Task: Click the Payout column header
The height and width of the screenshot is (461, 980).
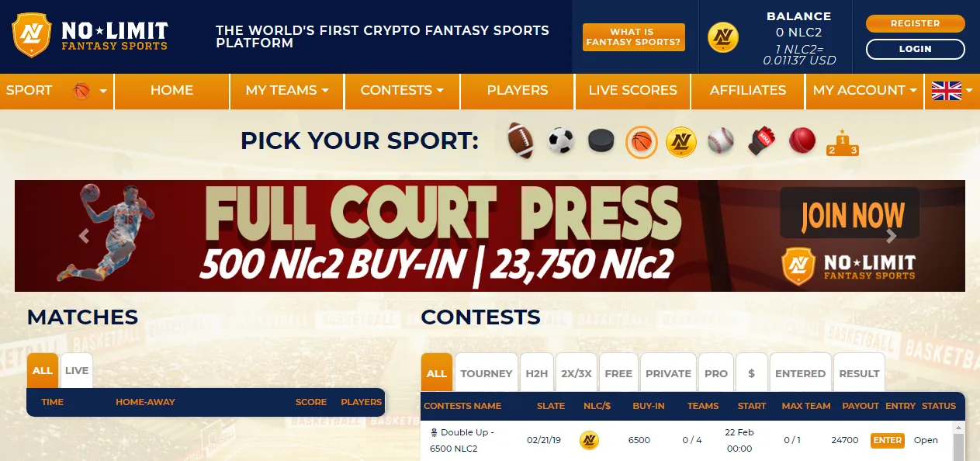Action: pyautogui.click(x=861, y=406)
